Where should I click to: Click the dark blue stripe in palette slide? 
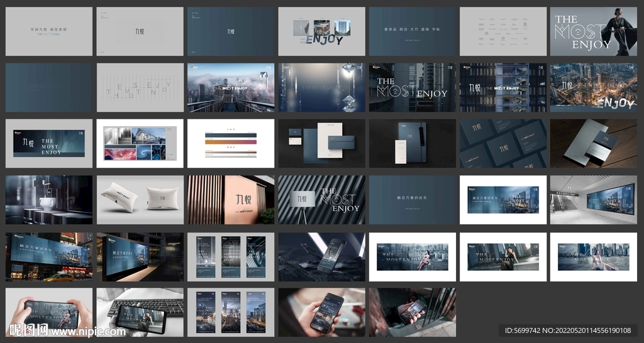pos(230,135)
